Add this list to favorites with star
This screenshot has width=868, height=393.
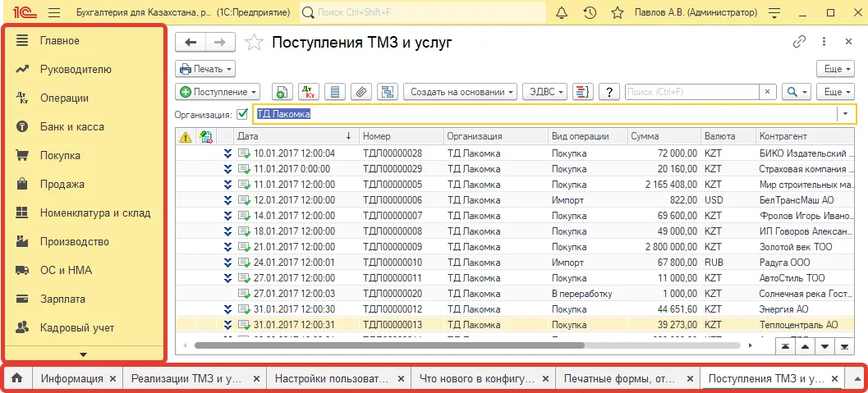pyautogui.click(x=254, y=43)
